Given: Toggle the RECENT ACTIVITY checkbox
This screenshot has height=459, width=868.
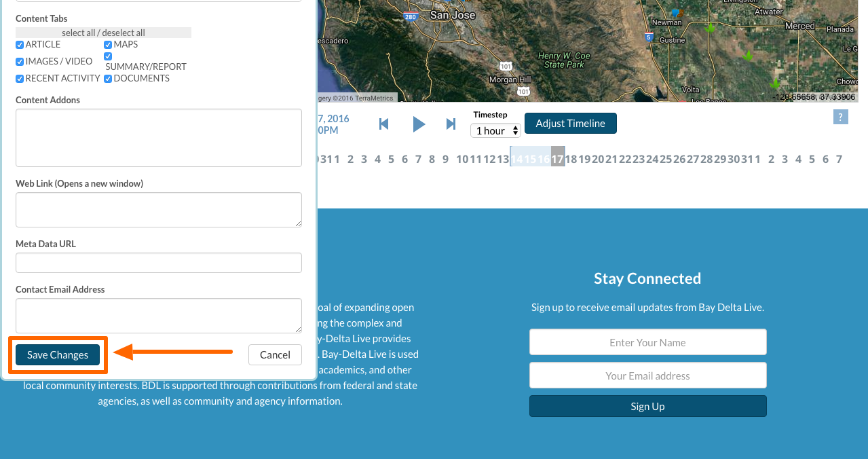Looking at the screenshot, I should [x=20, y=79].
